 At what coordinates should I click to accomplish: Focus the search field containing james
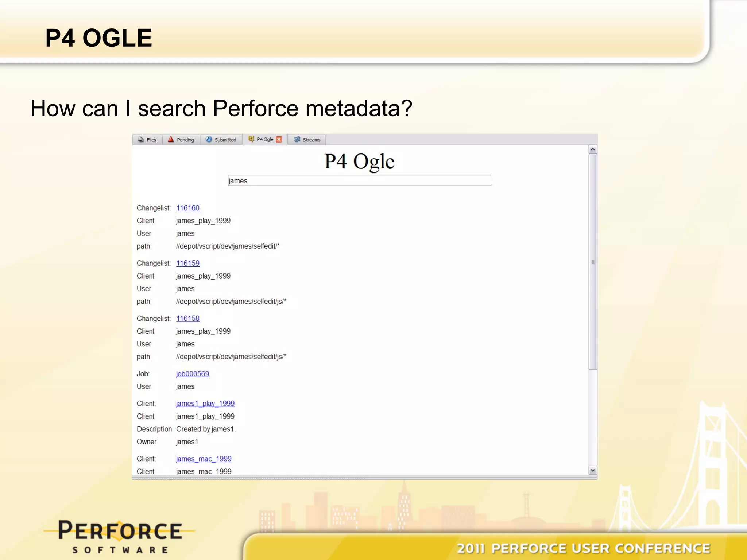point(359,180)
